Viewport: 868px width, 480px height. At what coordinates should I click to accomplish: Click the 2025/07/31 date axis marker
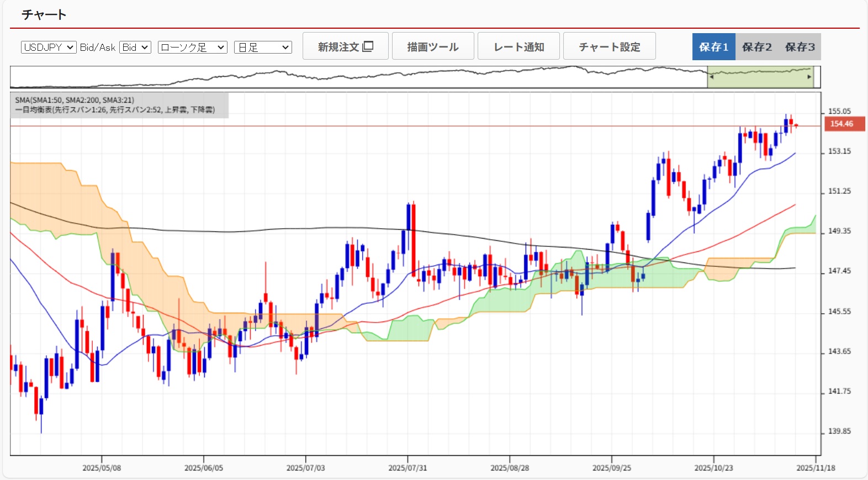[407, 468]
